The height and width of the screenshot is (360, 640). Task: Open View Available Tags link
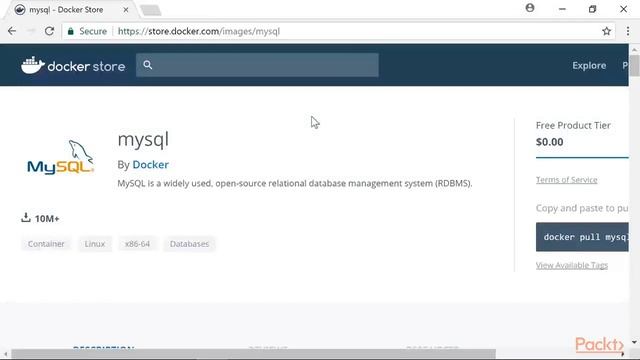(x=572, y=265)
